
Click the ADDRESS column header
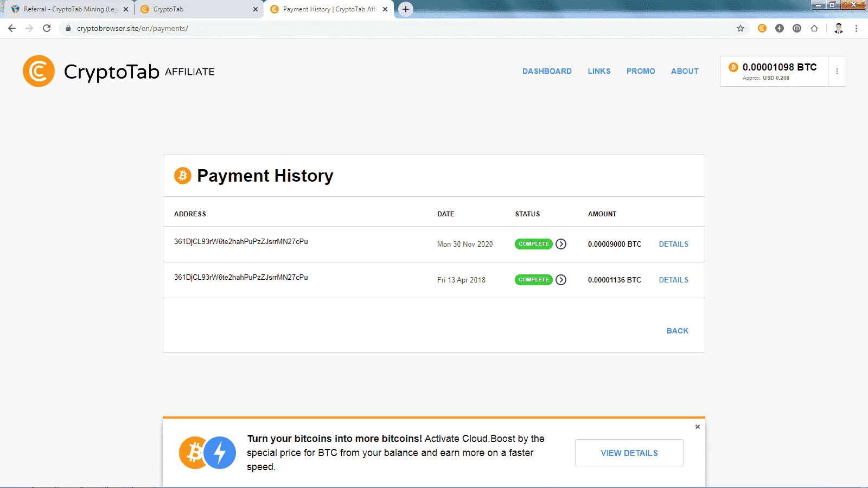click(x=190, y=214)
